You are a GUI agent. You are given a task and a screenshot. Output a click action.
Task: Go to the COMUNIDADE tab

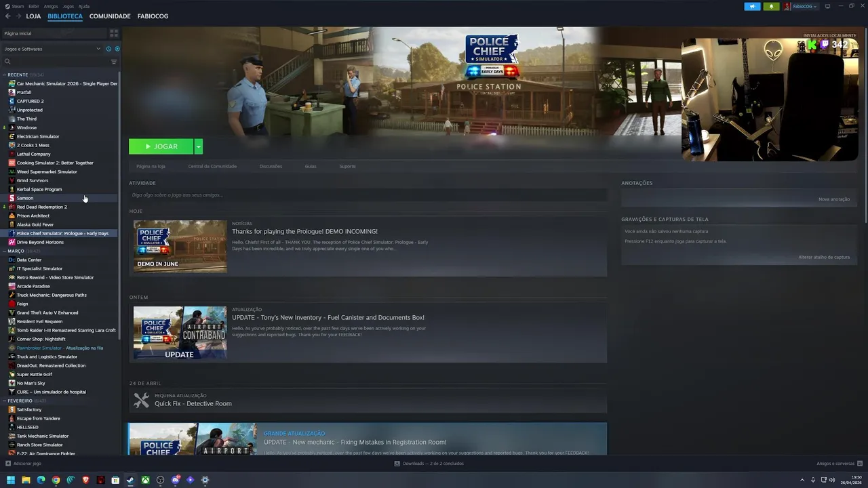[110, 16]
